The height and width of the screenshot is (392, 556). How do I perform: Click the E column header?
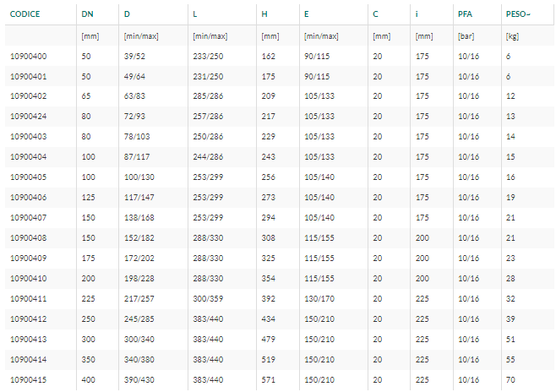307,14
